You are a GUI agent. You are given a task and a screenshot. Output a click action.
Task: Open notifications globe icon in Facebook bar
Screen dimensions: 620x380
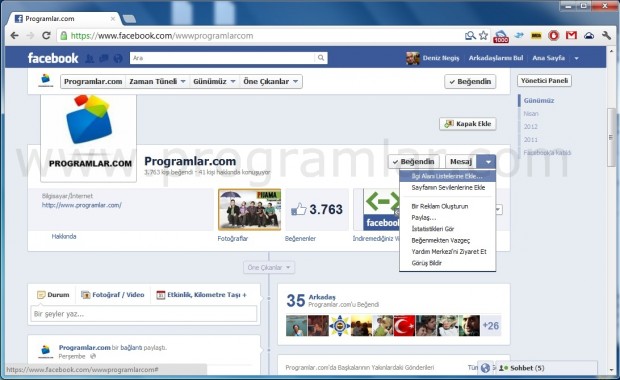[x=118, y=59]
